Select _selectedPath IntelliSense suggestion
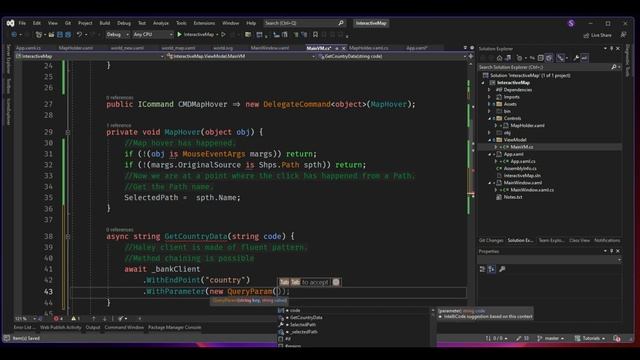640x360 pixels. [x=353, y=332]
